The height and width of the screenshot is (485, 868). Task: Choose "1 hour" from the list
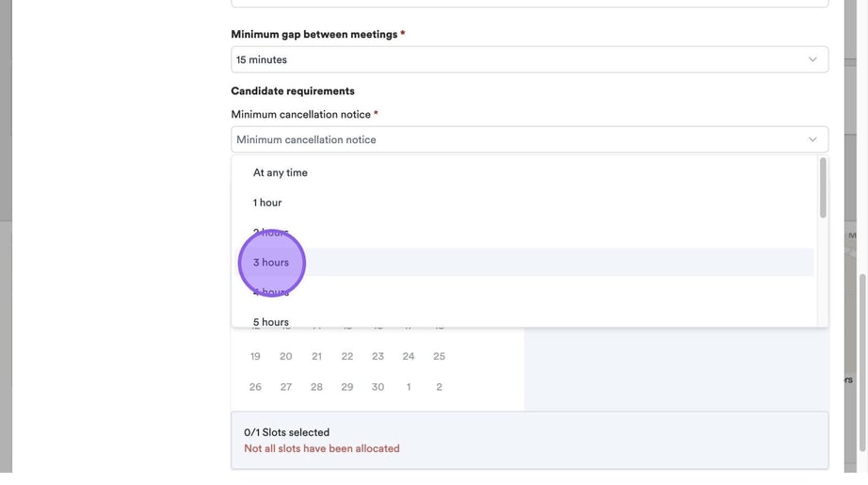(x=267, y=202)
